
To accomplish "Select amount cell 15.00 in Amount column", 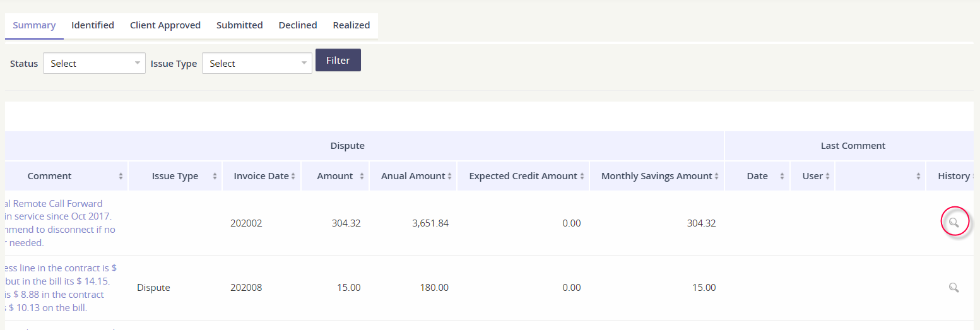I will pyautogui.click(x=349, y=288).
